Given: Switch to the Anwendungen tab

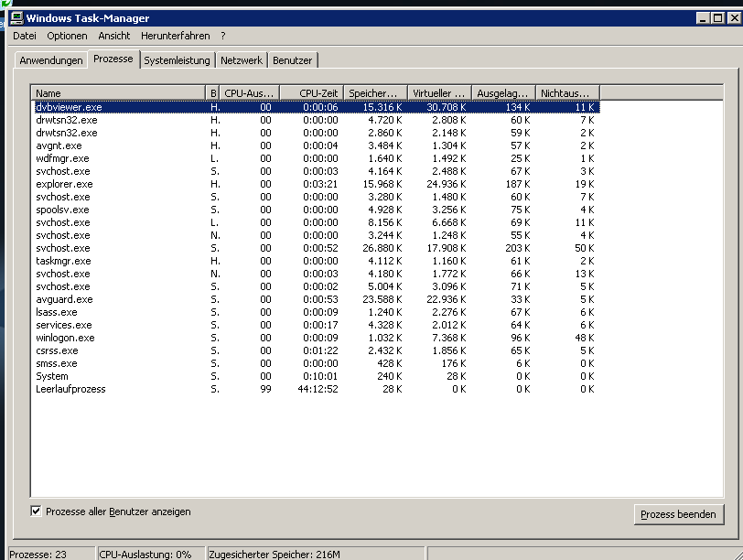Looking at the screenshot, I should pos(51,60).
